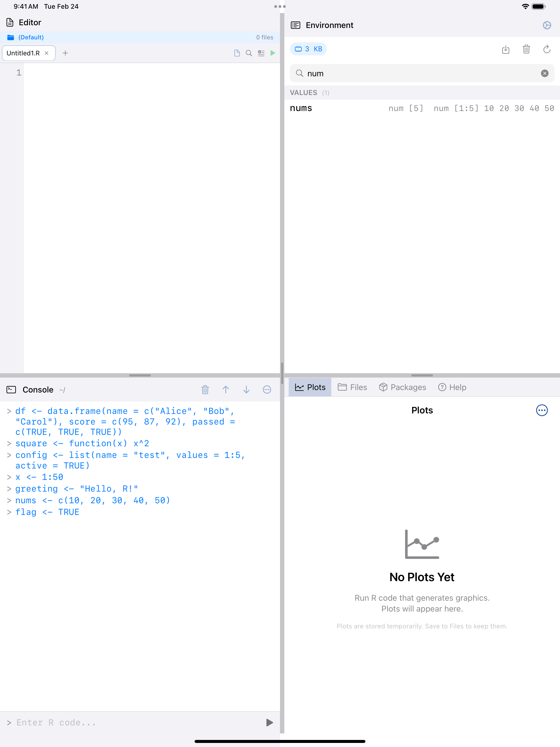This screenshot has width=560, height=747.
Task: Select the nums variable in VALUES
Action: point(301,108)
